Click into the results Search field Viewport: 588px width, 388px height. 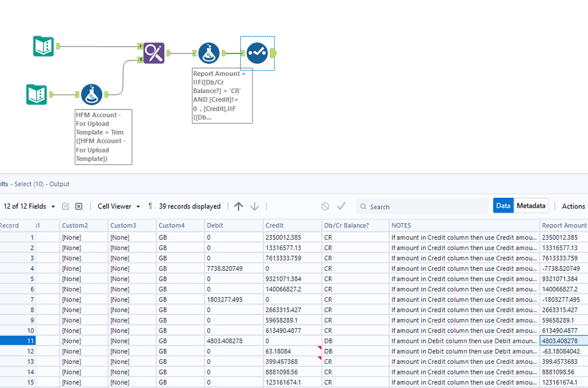coord(423,207)
